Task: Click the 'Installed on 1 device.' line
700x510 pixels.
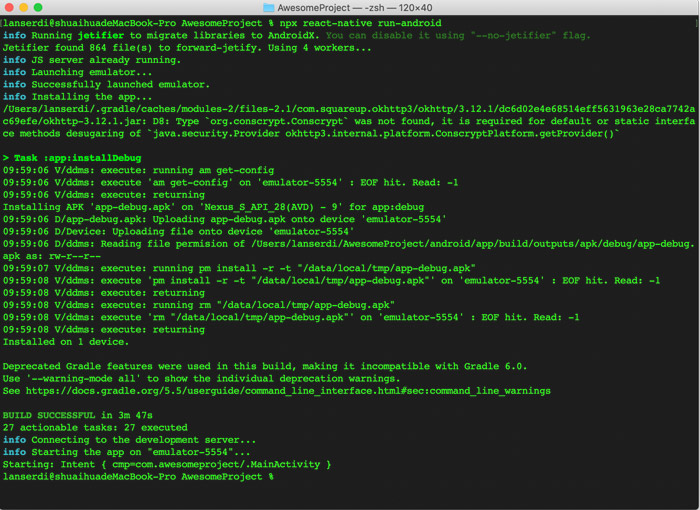Action: coord(66,342)
